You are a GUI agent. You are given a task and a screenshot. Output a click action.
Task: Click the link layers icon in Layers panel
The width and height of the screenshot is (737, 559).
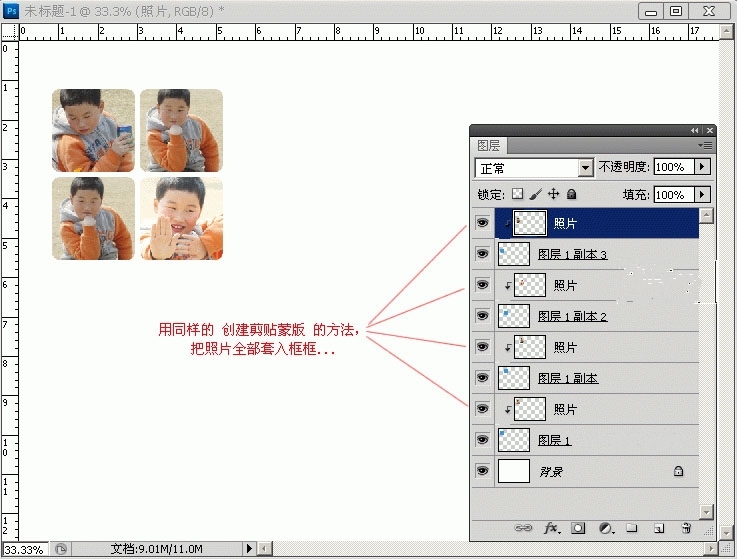(523, 528)
